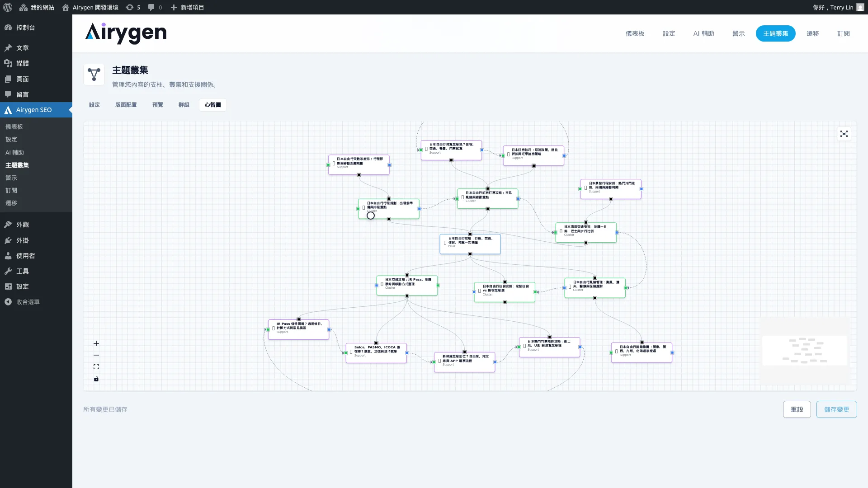This screenshot has height=488, width=868.
Task: Enter fullscreen with the expand arrows icon
Action: click(x=844, y=134)
